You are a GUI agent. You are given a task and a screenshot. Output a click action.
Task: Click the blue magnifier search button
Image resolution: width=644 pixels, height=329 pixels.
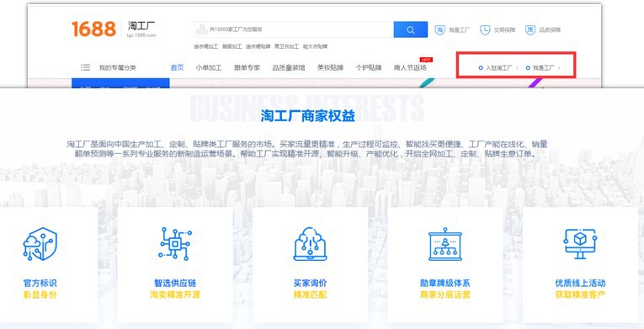410,29
